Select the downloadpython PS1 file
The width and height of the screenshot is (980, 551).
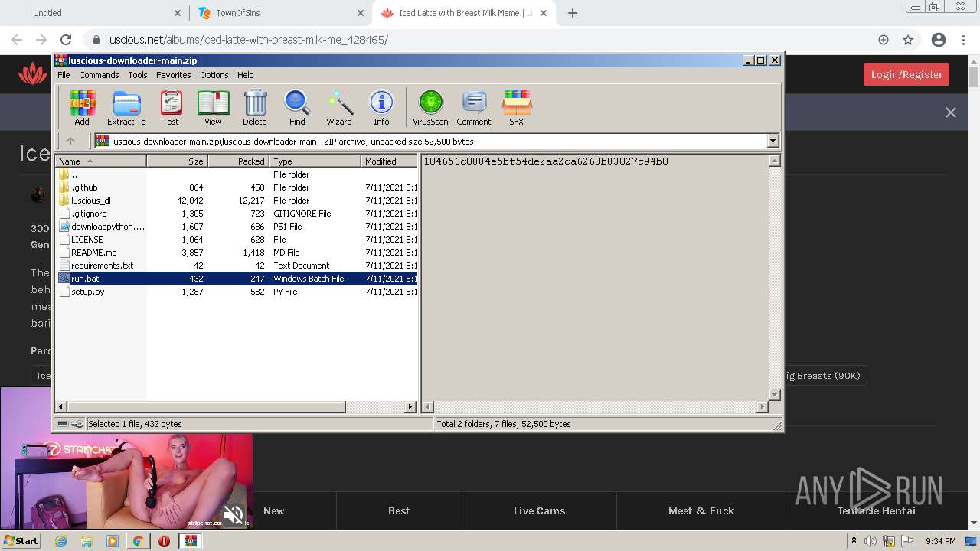(x=237, y=227)
